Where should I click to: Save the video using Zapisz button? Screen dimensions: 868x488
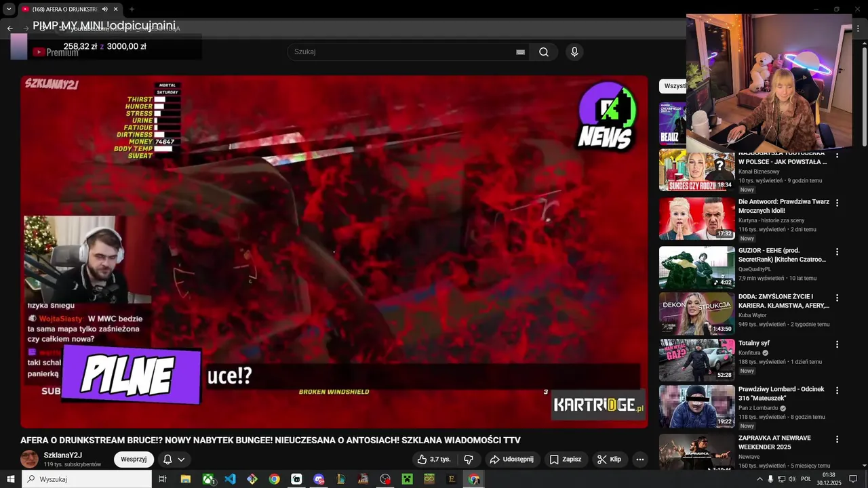(565, 460)
